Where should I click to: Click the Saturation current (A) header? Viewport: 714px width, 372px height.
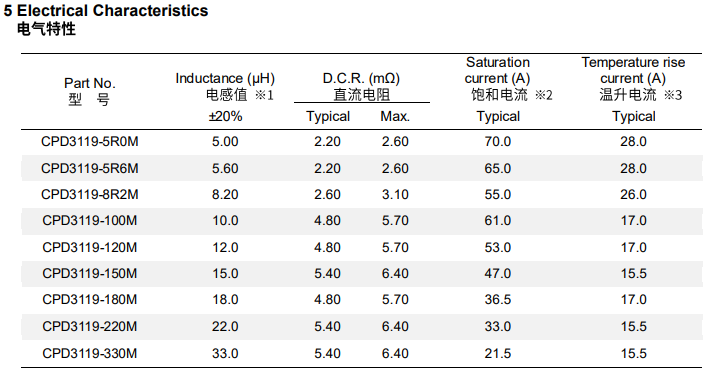pyautogui.click(x=498, y=70)
